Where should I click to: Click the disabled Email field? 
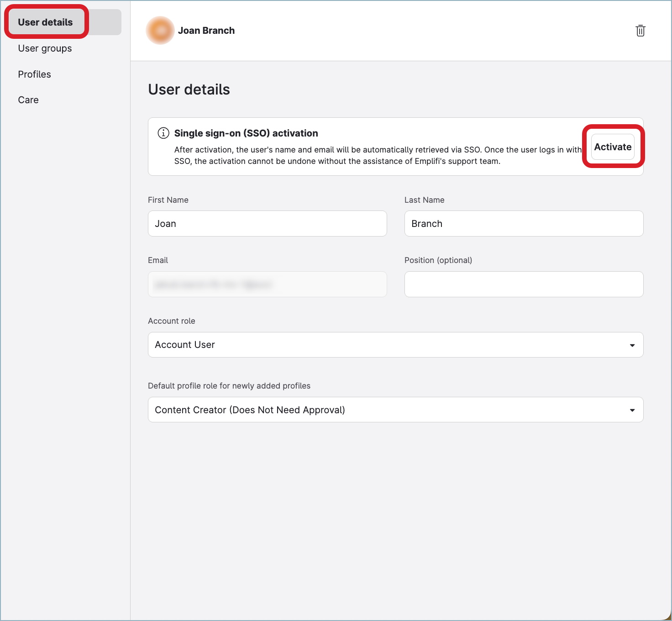tap(268, 284)
